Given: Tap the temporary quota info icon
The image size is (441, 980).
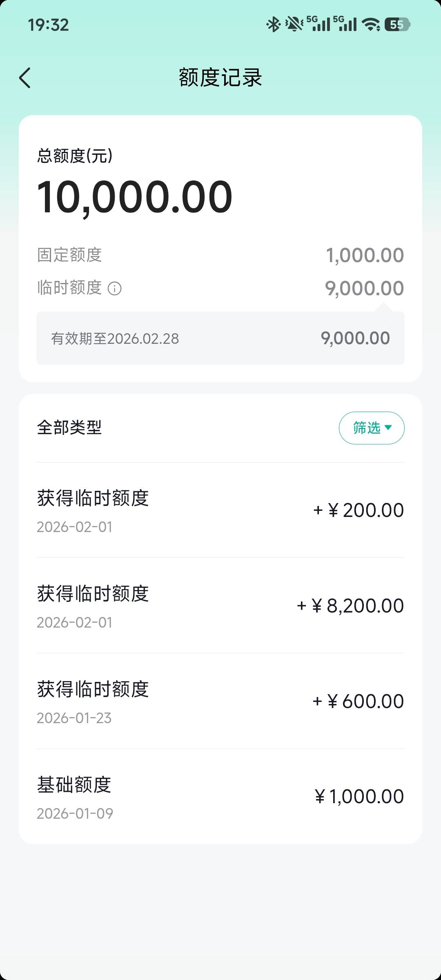Looking at the screenshot, I should tap(114, 289).
